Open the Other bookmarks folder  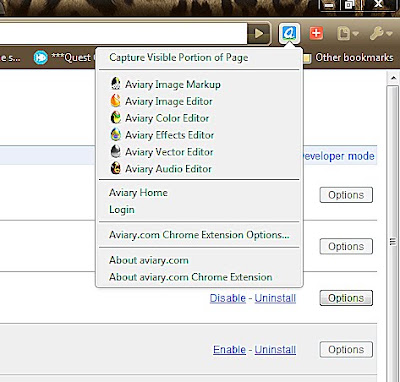coord(348,57)
